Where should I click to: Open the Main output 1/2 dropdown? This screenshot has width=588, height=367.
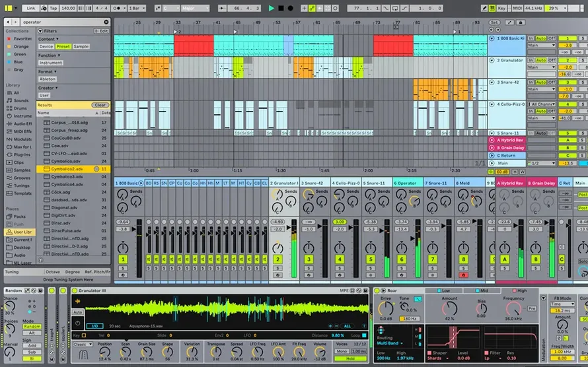(x=542, y=163)
